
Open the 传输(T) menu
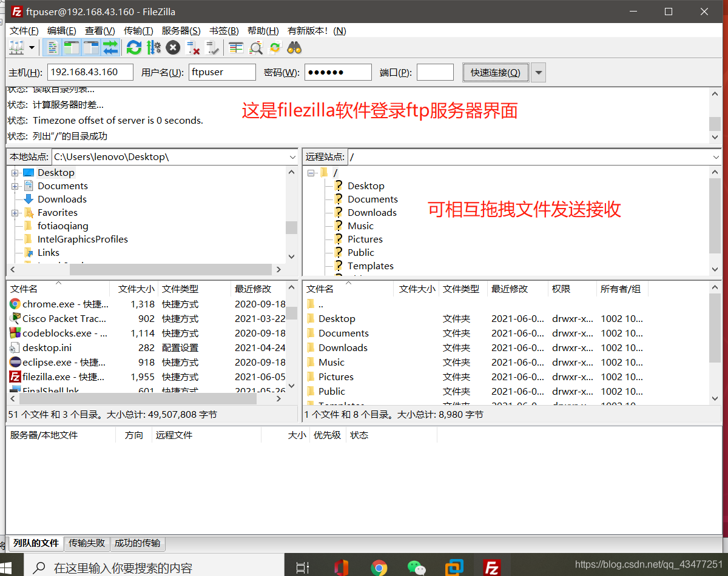(x=138, y=30)
